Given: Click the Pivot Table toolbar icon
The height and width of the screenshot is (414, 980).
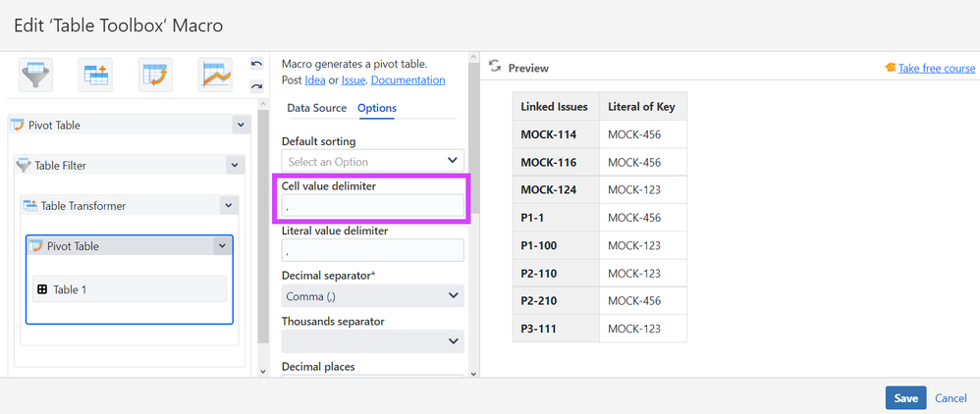Looking at the screenshot, I should coord(155,75).
